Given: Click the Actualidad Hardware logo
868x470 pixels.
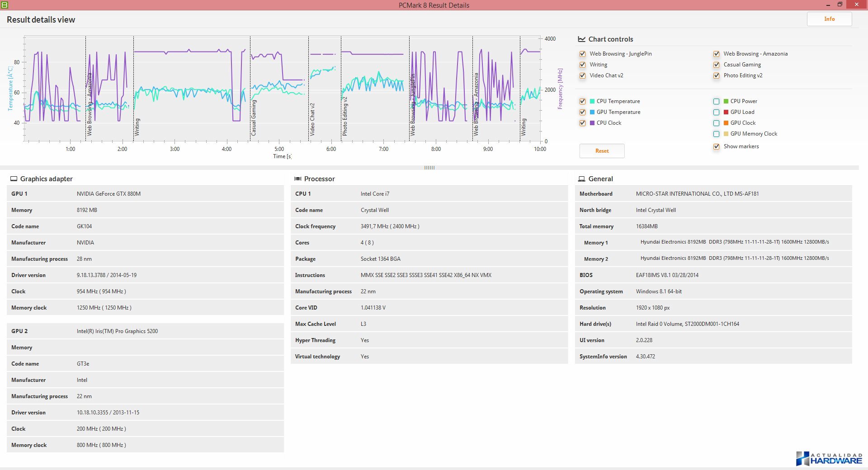Looking at the screenshot, I should click(829, 458).
